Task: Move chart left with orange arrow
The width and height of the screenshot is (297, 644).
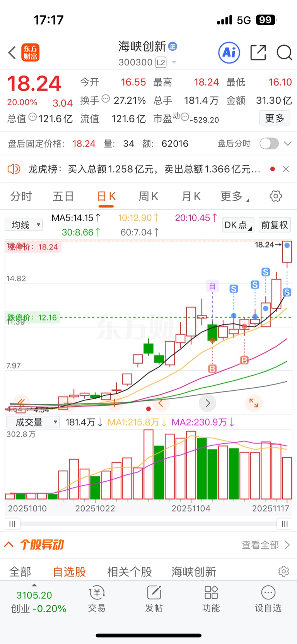Action: click(161, 403)
